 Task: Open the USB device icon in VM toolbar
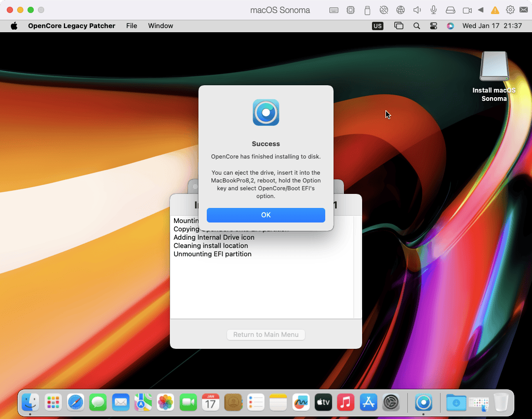click(367, 10)
